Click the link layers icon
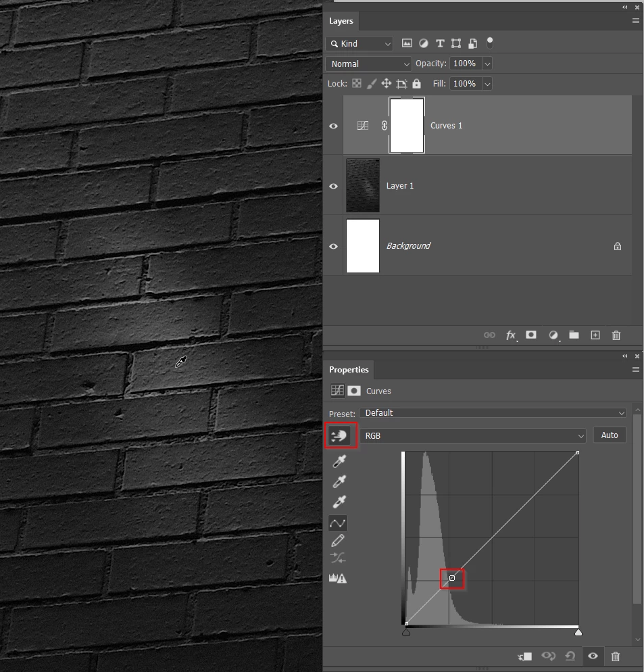 click(x=489, y=335)
